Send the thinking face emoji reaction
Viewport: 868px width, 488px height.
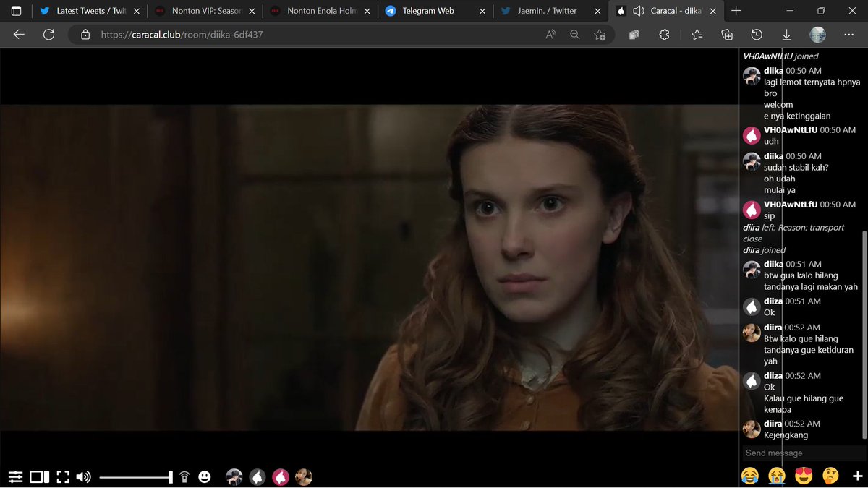click(831, 475)
